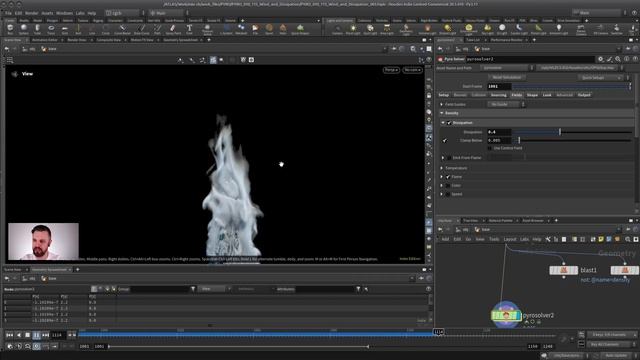Switch to the Look parameter tab

pyautogui.click(x=547, y=95)
